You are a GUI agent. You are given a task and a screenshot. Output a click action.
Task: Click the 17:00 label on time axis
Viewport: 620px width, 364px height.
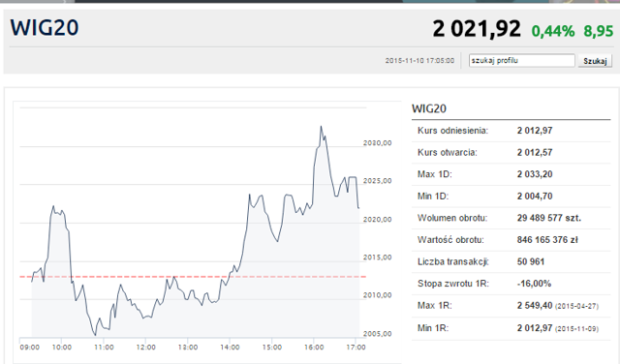(x=356, y=347)
